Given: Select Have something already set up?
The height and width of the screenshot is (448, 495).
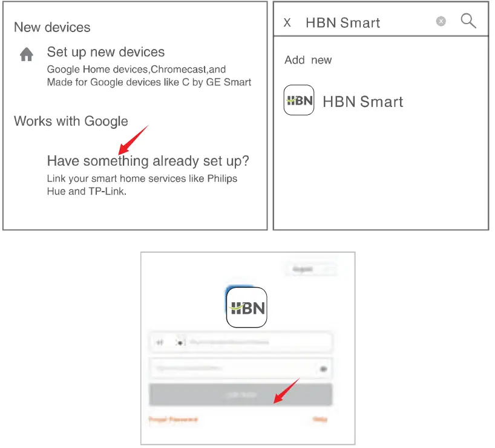Looking at the screenshot, I should coord(148,161).
